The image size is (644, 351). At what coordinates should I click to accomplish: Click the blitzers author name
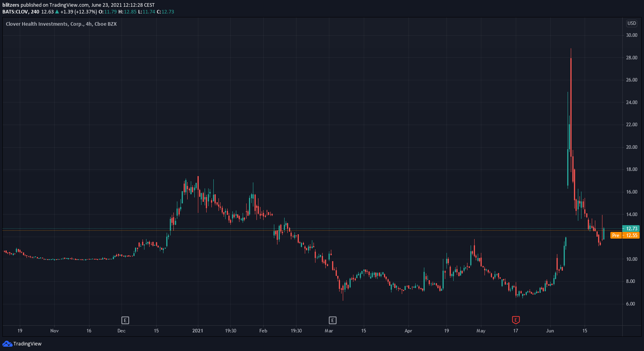(x=11, y=5)
